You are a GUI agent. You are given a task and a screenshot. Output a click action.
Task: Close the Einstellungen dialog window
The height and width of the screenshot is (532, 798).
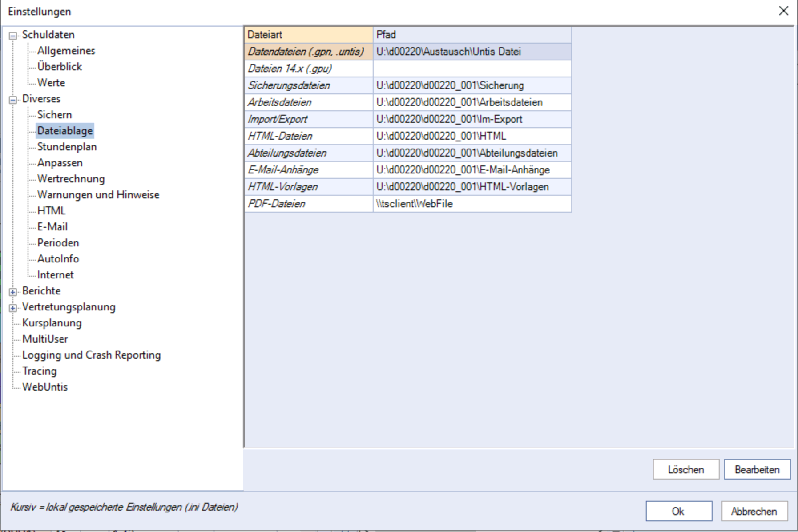(x=783, y=11)
